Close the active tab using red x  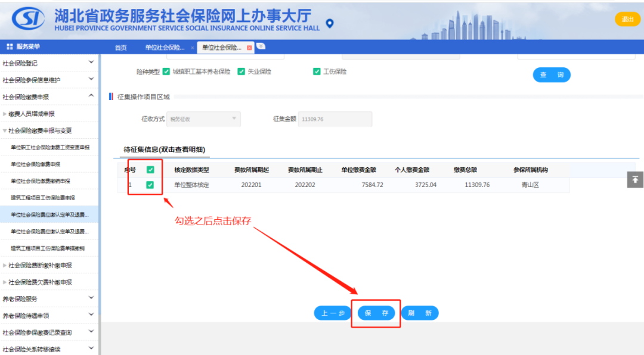point(249,48)
